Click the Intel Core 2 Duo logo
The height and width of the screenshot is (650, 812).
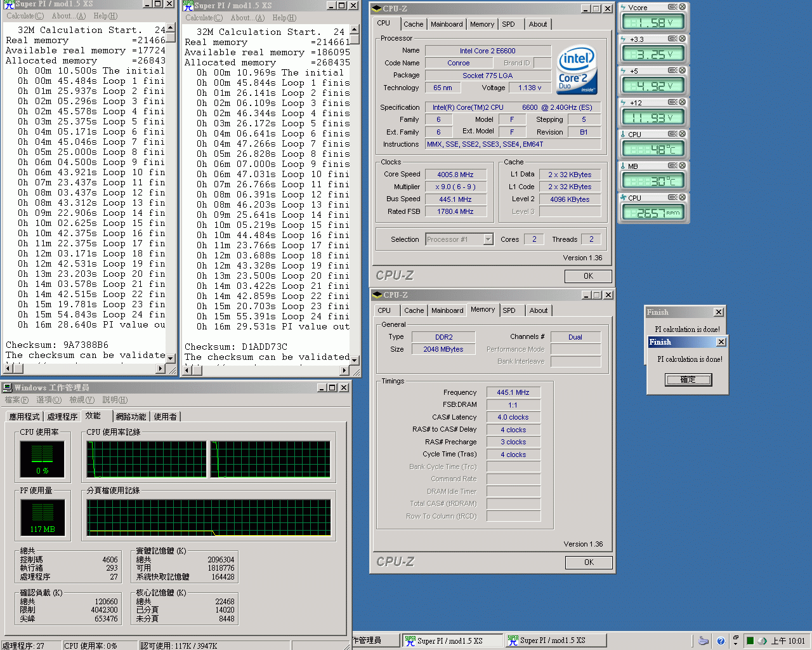click(x=577, y=69)
